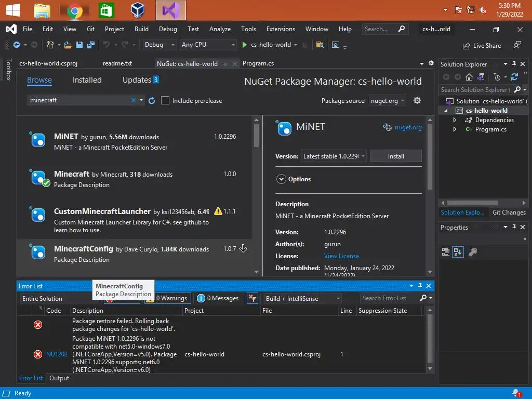Open the Extensions menu
This screenshot has height=399, width=532.
281,29
